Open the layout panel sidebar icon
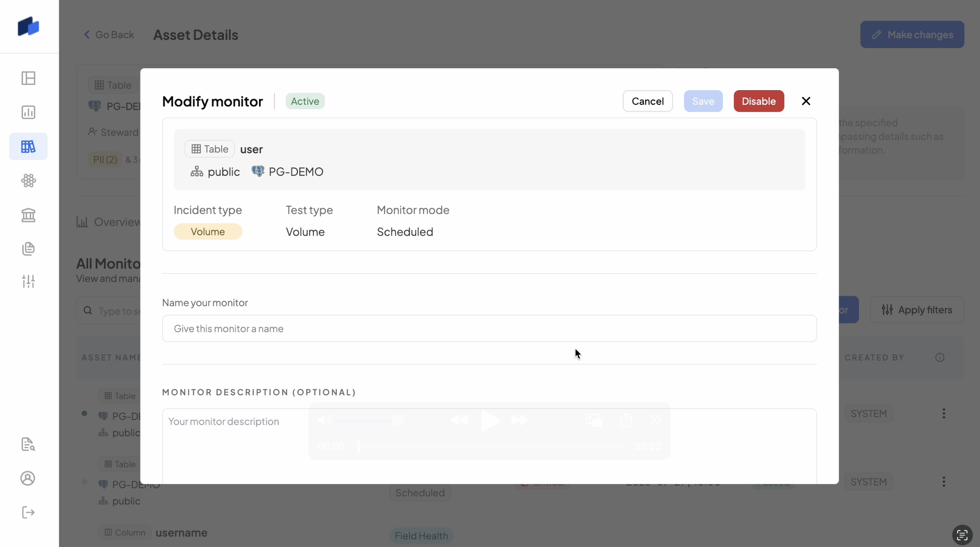This screenshot has height=547, width=980. [28, 78]
